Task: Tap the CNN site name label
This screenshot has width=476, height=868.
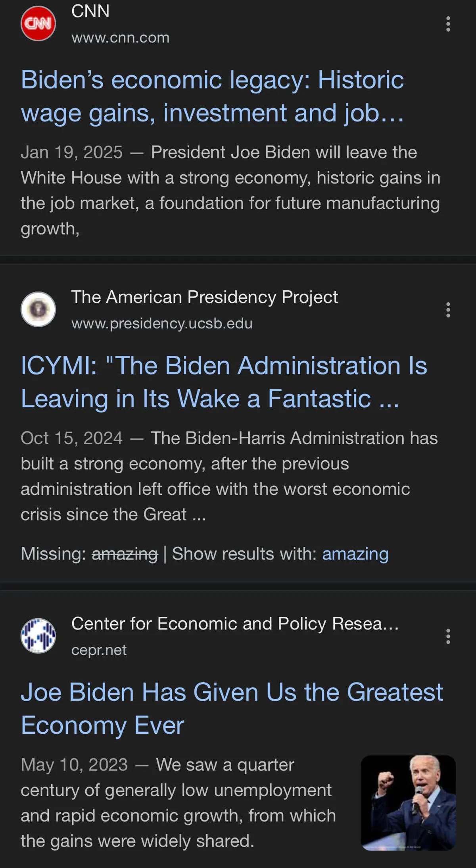Action: (90, 11)
